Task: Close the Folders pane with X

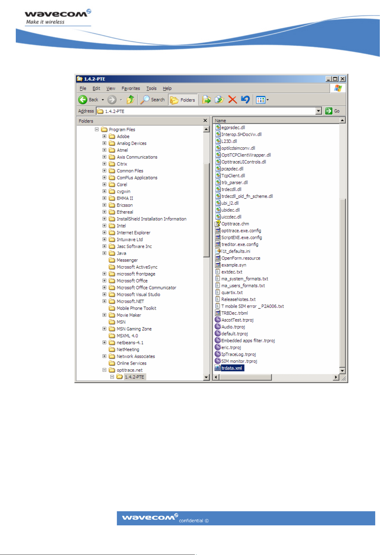Action: pyautogui.click(x=205, y=121)
